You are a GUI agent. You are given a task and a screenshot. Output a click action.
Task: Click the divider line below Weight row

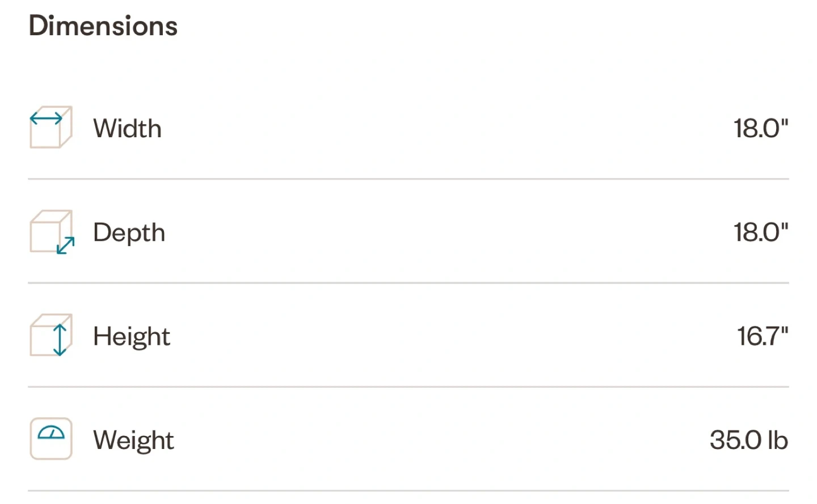click(x=408, y=491)
